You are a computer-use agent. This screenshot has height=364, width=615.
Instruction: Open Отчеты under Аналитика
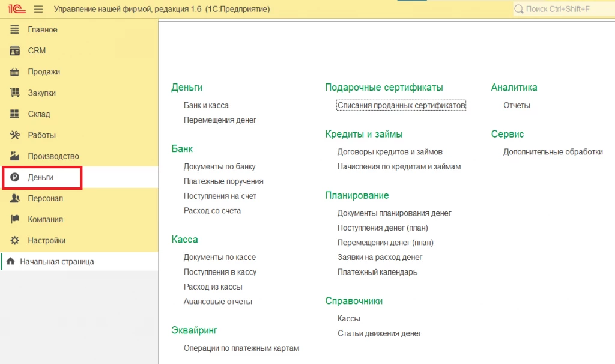point(517,106)
